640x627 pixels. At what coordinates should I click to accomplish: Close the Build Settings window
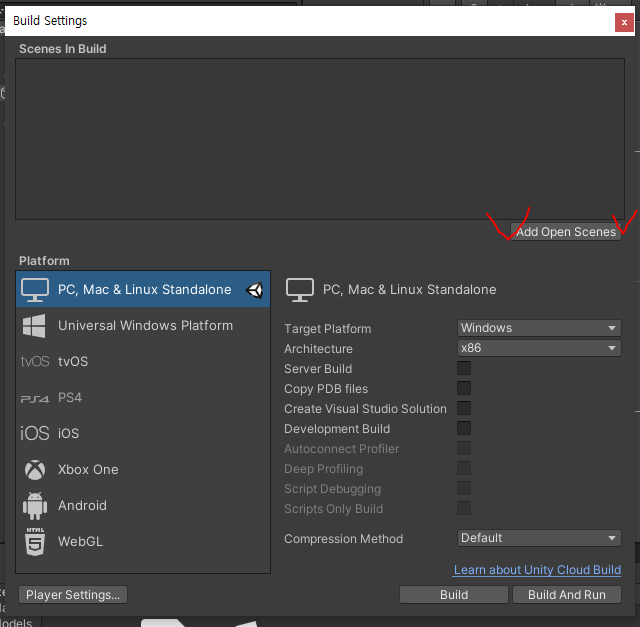[x=624, y=22]
